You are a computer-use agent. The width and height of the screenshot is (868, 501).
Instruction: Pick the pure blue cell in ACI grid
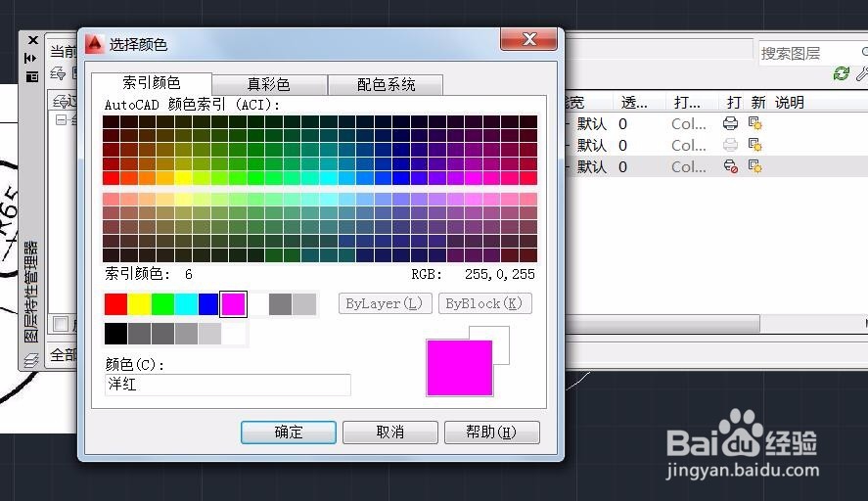[401, 178]
